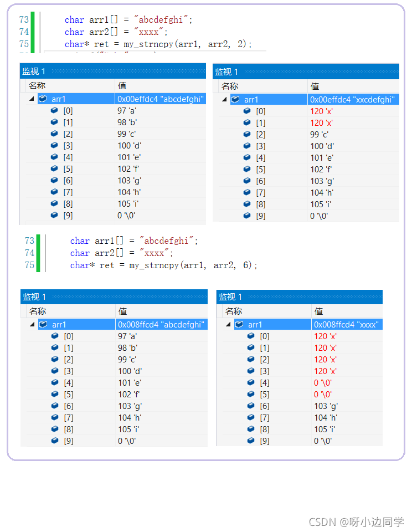Click "xxxx" string literal in upper code snippet
This screenshot has width=412, height=532.
148,32
